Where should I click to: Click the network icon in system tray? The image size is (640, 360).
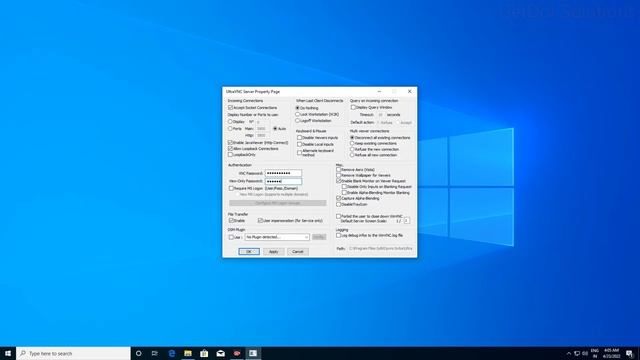point(577,353)
